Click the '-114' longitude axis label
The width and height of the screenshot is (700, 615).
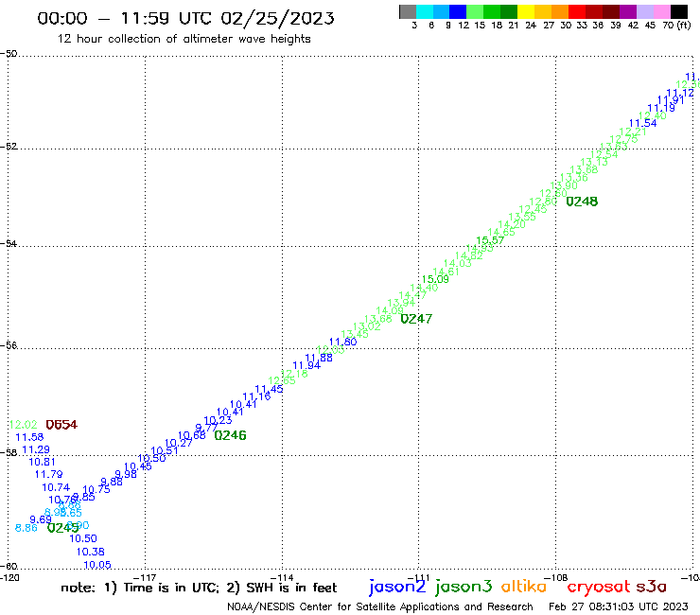coord(282,578)
